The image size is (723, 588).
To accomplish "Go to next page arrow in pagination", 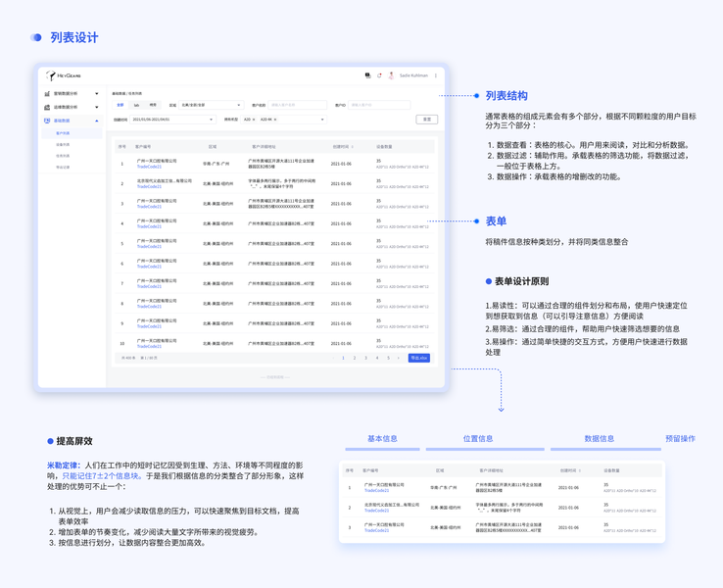I will 399,358.
